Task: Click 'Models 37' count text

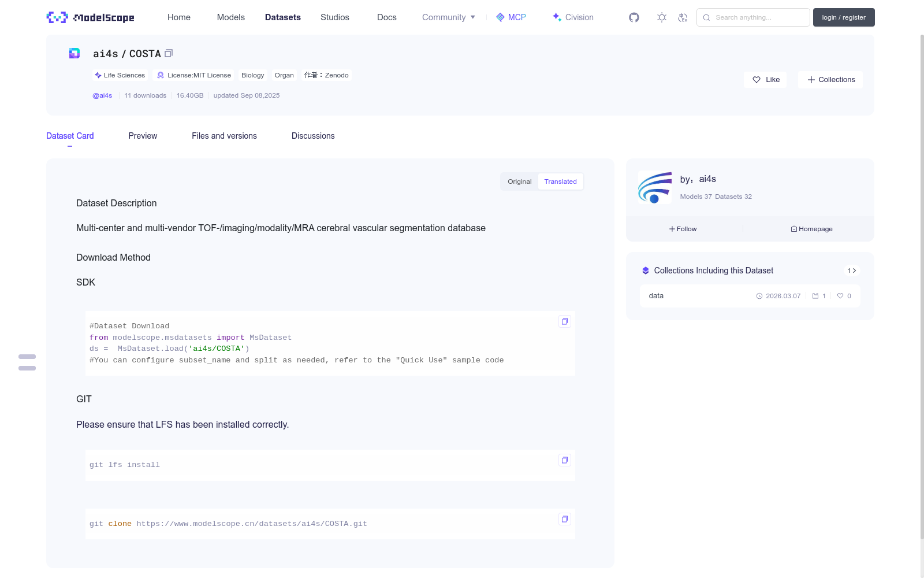Action: [x=696, y=197]
